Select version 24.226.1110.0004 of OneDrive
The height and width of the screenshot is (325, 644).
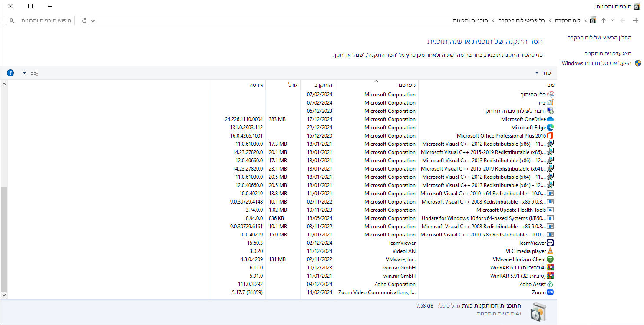[x=244, y=119]
